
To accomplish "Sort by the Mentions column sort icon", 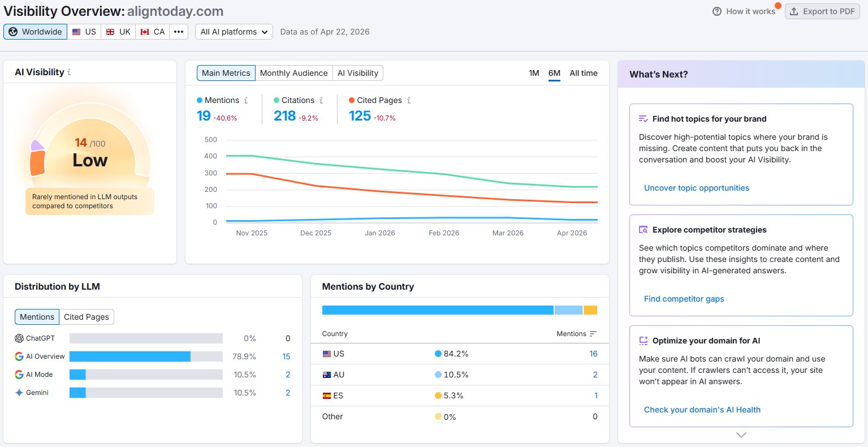I will point(593,334).
